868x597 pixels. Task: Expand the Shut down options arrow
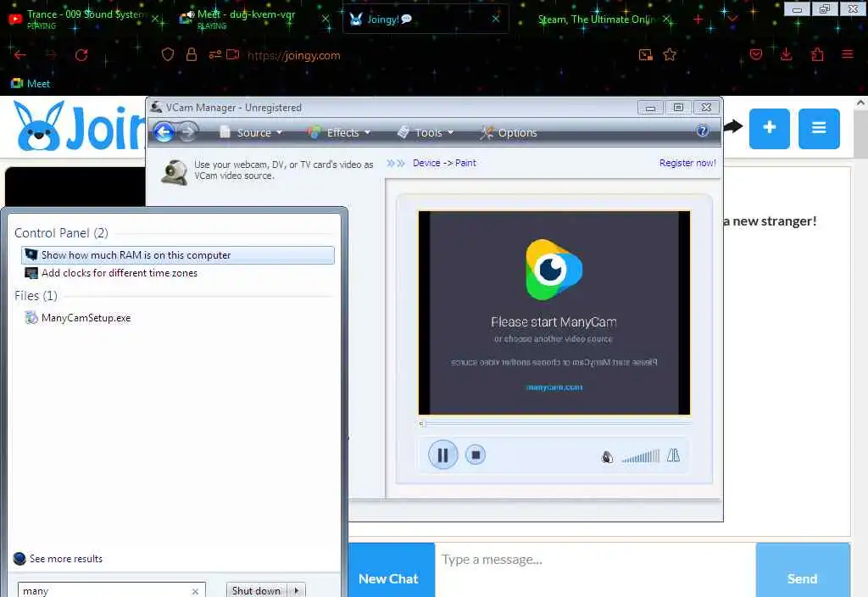[x=297, y=590]
